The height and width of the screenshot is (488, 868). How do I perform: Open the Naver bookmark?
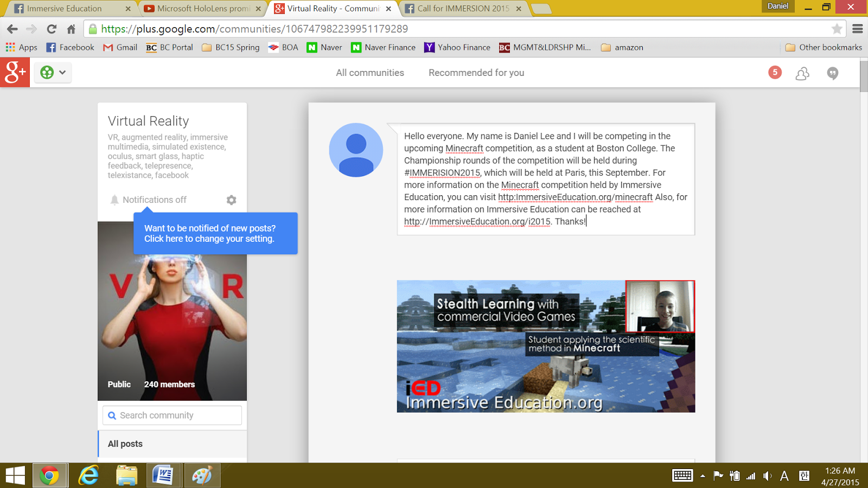pyautogui.click(x=324, y=47)
